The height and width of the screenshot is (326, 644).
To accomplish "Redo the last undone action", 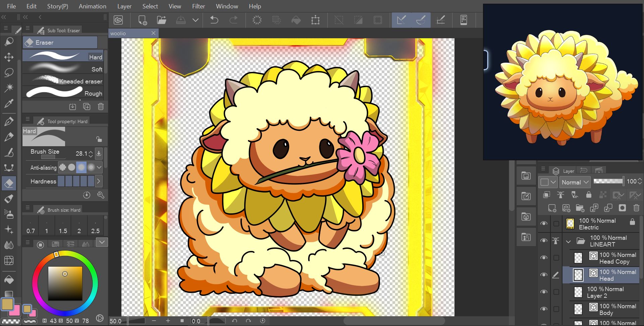I will pos(233,20).
